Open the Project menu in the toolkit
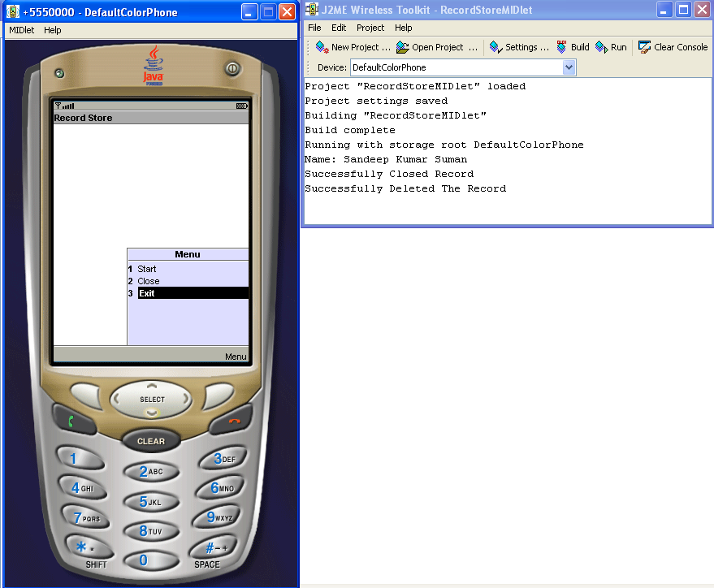 (370, 27)
